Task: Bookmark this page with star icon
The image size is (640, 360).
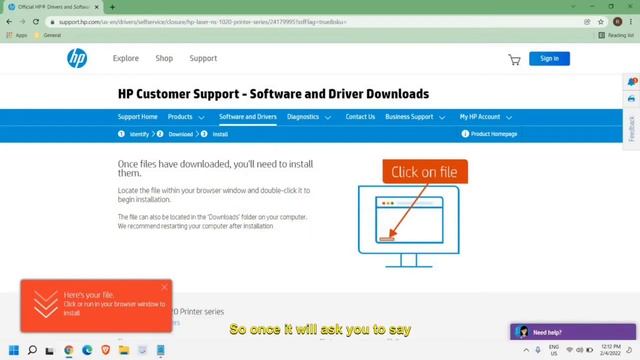Action: (x=600, y=22)
